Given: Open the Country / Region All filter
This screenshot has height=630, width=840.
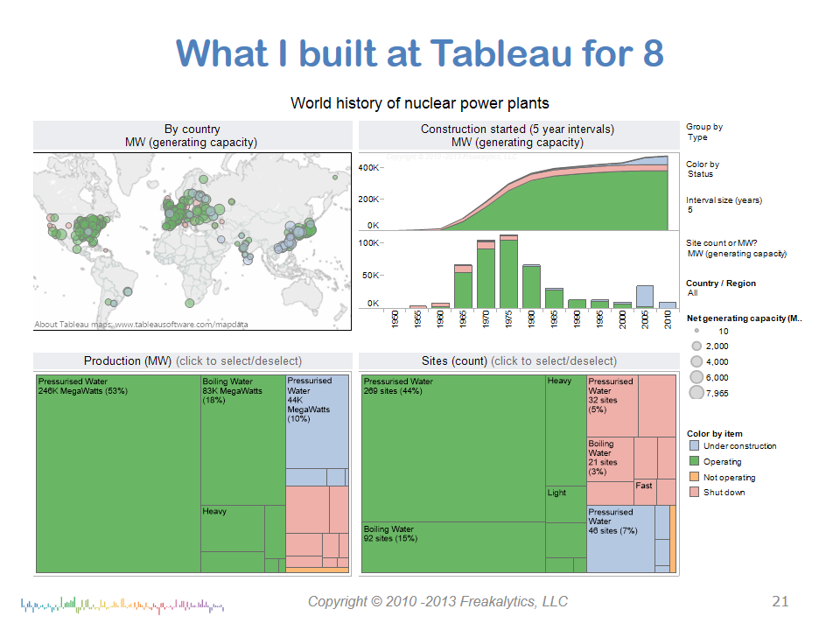Looking at the screenshot, I should click(693, 293).
